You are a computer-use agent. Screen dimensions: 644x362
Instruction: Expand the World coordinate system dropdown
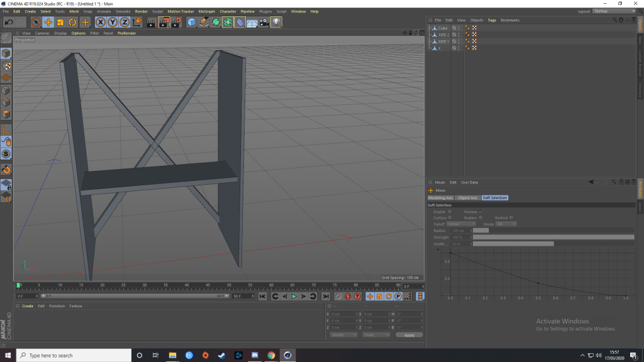point(343,335)
